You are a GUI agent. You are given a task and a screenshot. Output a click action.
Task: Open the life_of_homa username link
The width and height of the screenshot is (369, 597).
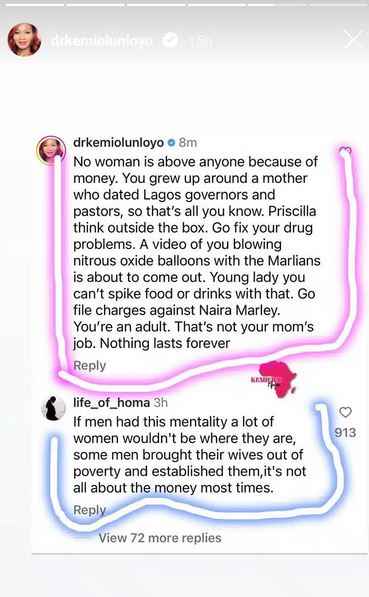[x=111, y=403]
